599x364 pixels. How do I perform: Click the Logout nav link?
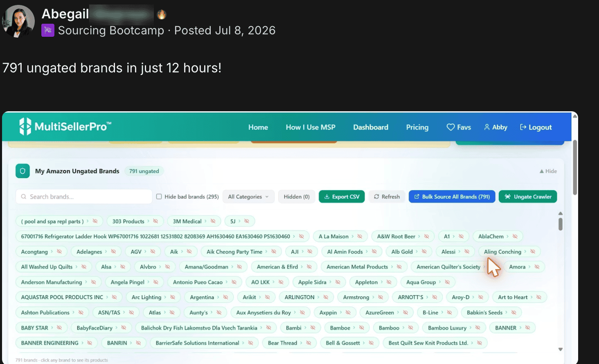tap(536, 127)
